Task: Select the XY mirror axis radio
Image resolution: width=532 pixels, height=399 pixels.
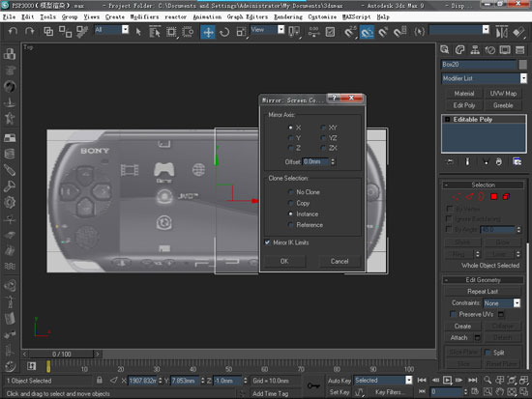Action: click(x=323, y=128)
